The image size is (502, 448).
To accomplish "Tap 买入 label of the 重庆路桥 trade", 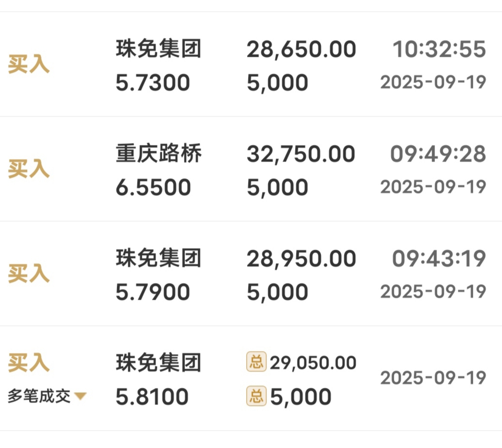I will pos(29,169).
